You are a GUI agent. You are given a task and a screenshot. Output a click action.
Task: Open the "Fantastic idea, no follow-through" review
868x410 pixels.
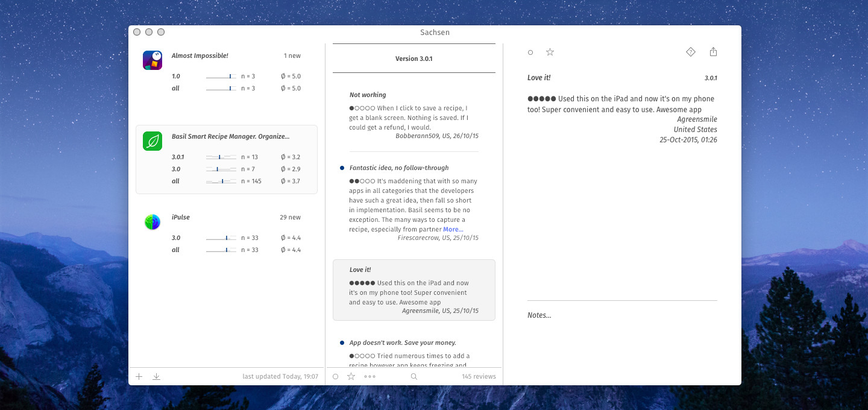(x=414, y=202)
